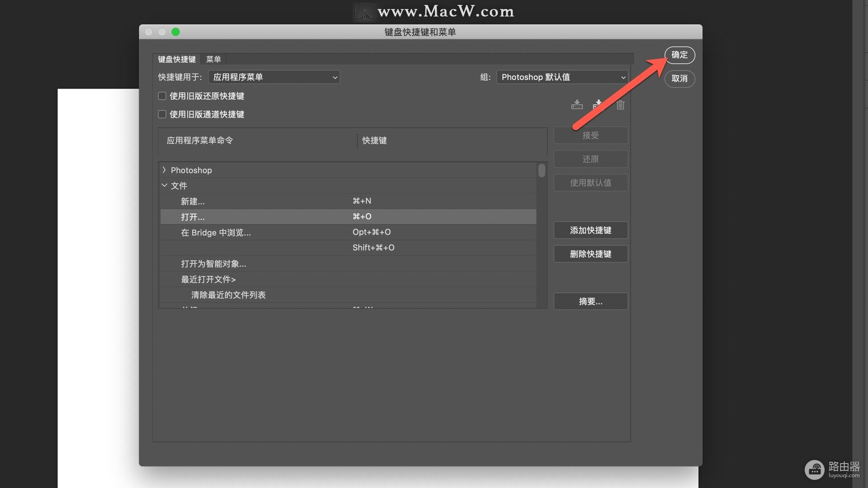Viewport: 868px width, 488px height.
Task: Open the 摘要... summary button
Action: pyautogui.click(x=590, y=301)
